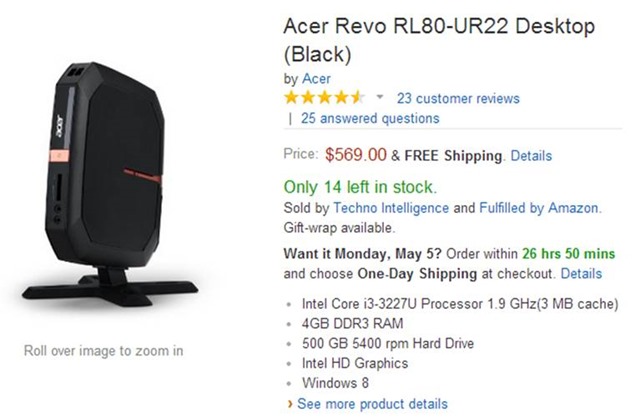Click the half-filled fifth rating star
The height and width of the screenshot is (417, 640).
(358, 98)
